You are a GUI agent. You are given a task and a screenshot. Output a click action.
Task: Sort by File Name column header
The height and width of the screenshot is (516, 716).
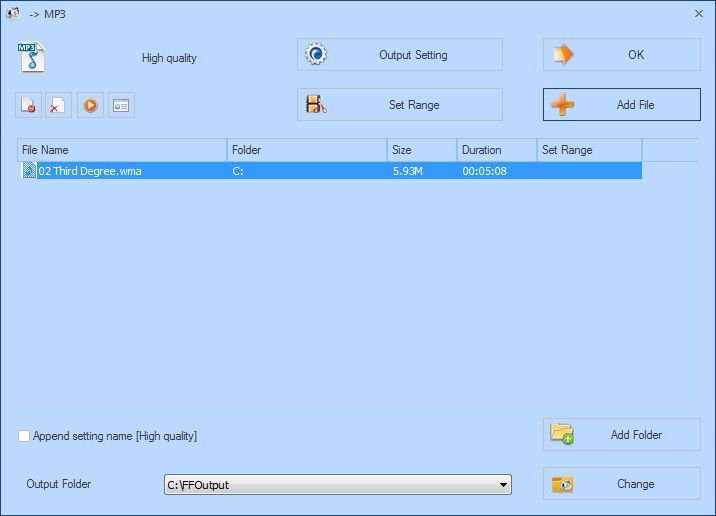coord(122,150)
